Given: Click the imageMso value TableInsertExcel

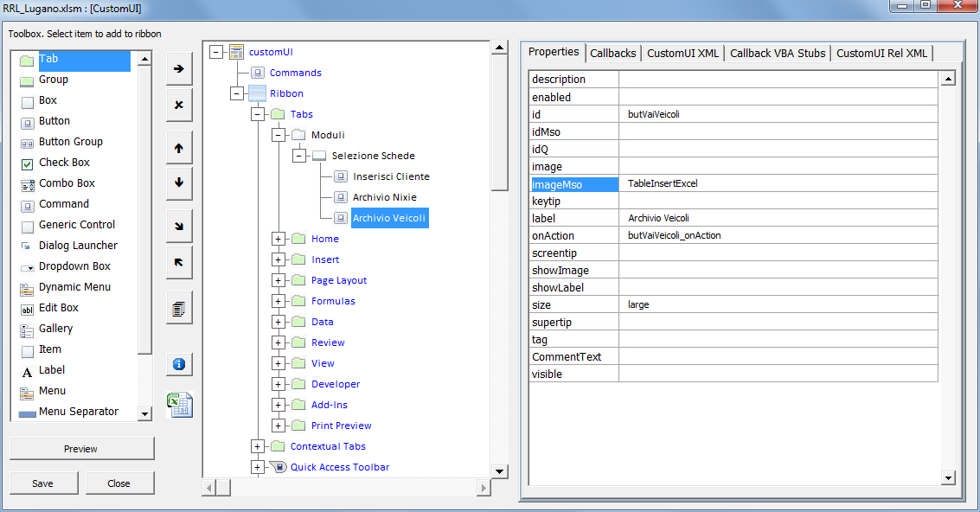Looking at the screenshot, I should (663, 184).
